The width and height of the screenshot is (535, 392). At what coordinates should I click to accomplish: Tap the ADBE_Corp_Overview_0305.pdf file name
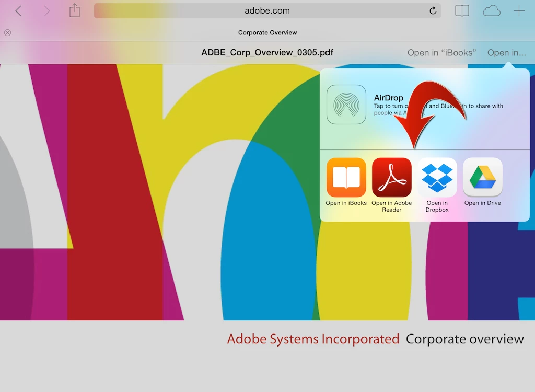point(267,53)
